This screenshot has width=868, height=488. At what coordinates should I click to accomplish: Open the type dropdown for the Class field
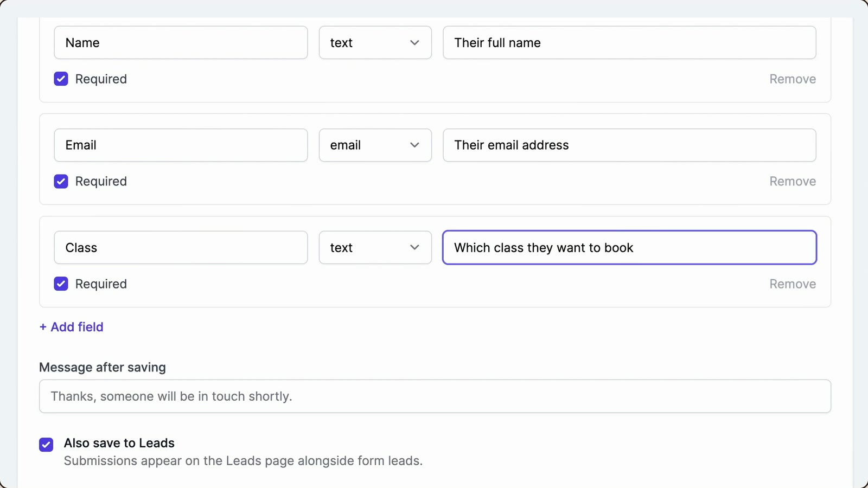click(375, 248)
